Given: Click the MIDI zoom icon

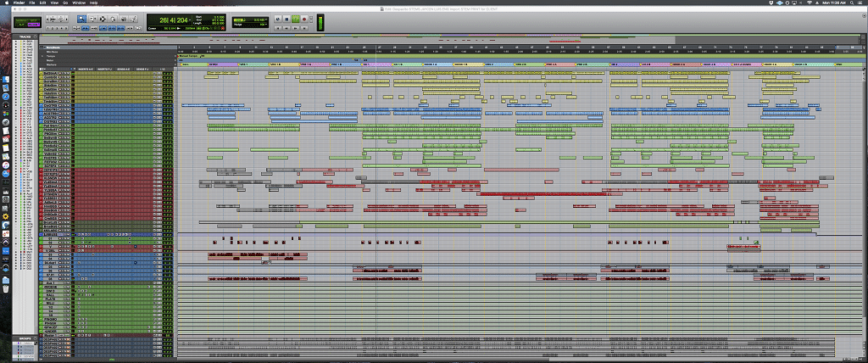Looking at the screenshot, I should (61, 20).
